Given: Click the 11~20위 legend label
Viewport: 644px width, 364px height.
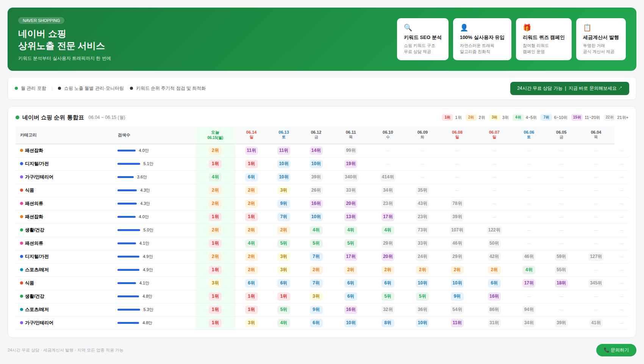Looking at the screenshot, I should (592, 117).
